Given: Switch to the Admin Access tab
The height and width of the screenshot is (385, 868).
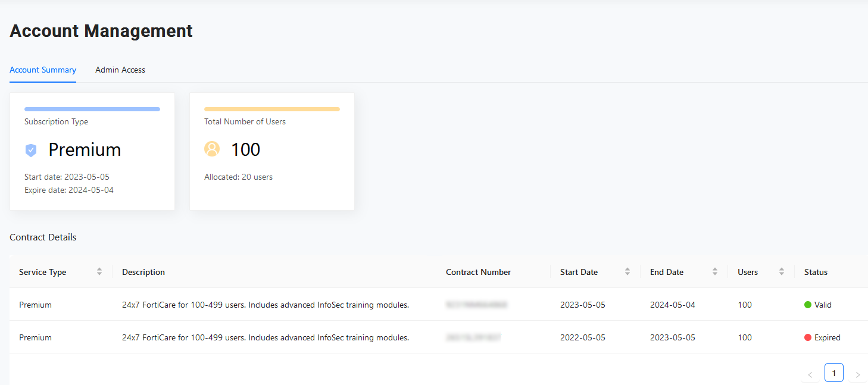Looking at the screenshot, I should coord(120,70).
